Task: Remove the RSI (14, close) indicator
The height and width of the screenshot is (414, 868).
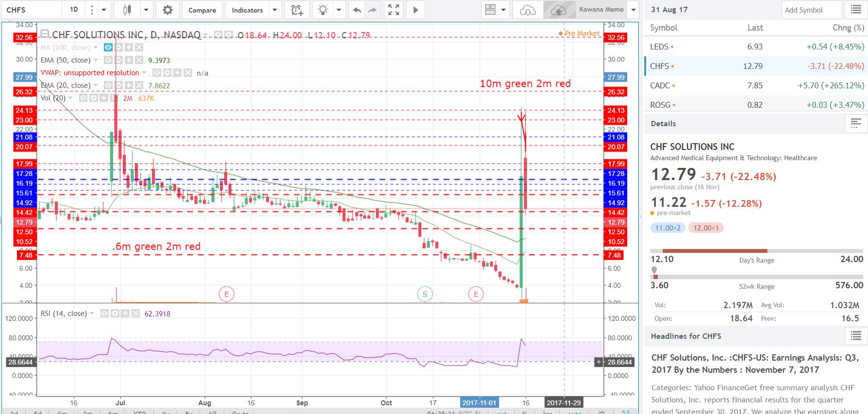Action: click(x=135, y=314)
